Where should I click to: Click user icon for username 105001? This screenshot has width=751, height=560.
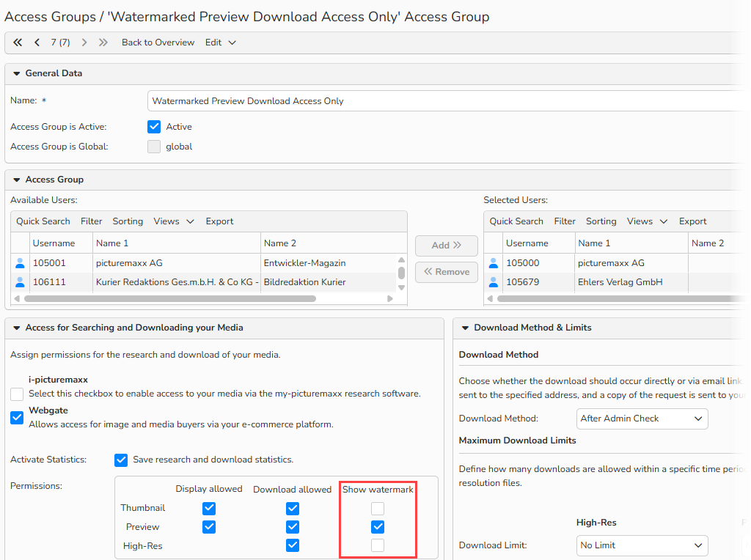tap(20, 262)
